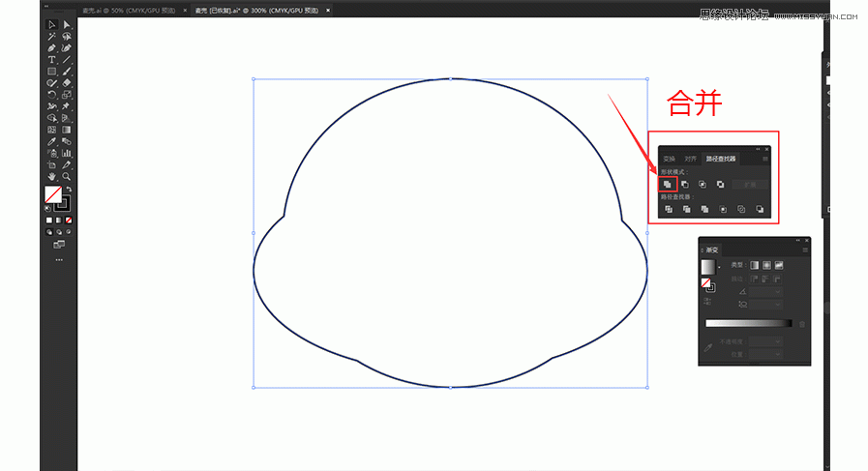Open the gradient angle dropdown

click(777, 291)
